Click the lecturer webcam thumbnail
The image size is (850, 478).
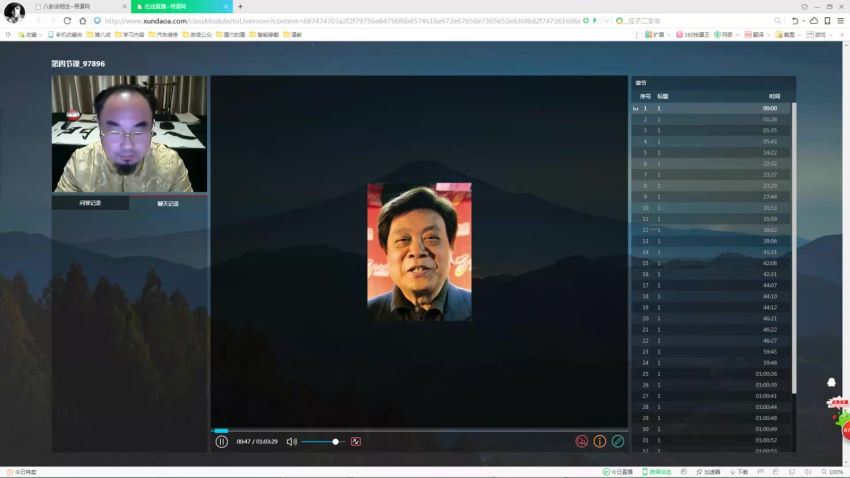[129, 134]
